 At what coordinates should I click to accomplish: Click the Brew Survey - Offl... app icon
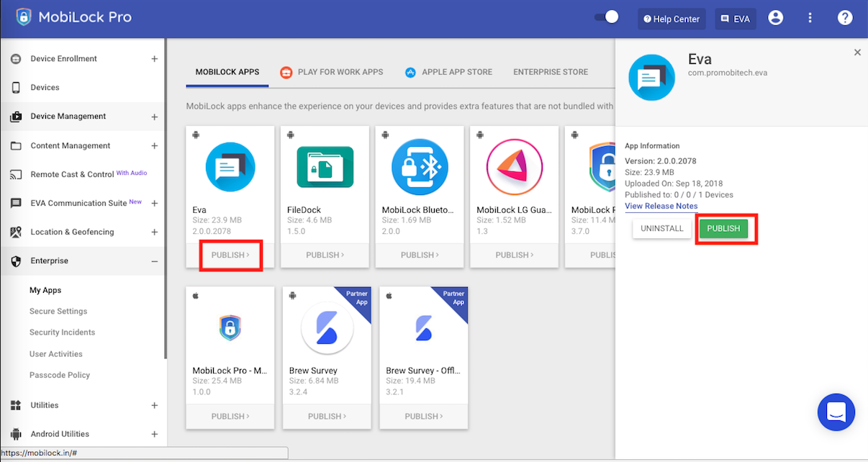pyautogui.click(x=424, y=327)
